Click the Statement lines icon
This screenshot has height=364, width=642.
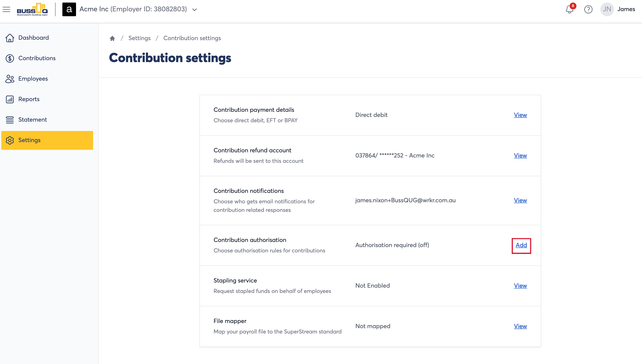point(10,120)
